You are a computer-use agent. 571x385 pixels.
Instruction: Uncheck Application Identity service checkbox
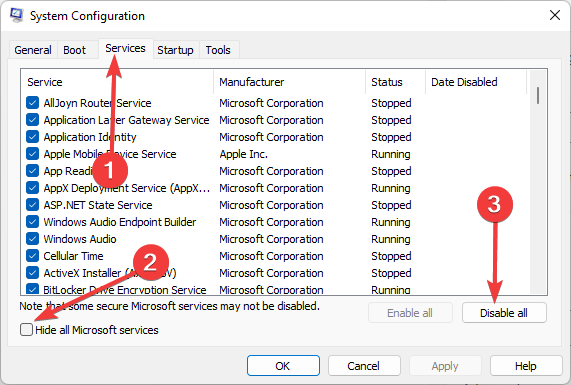point(32,137)
